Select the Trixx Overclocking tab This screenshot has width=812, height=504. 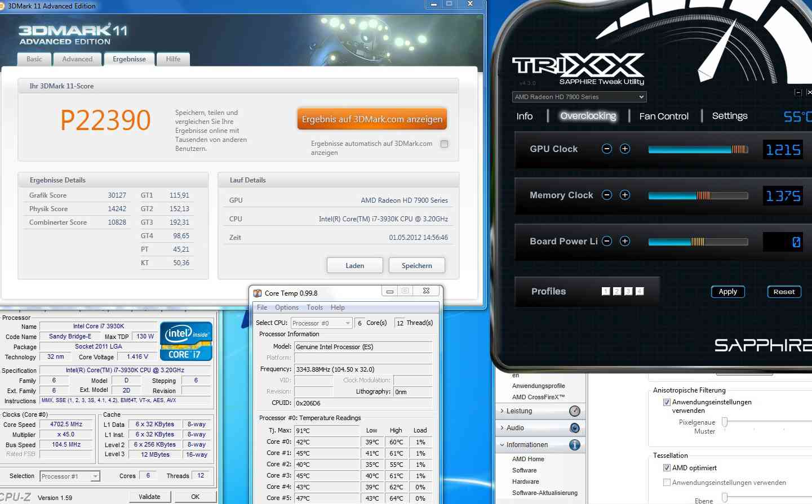click(588, 116)
